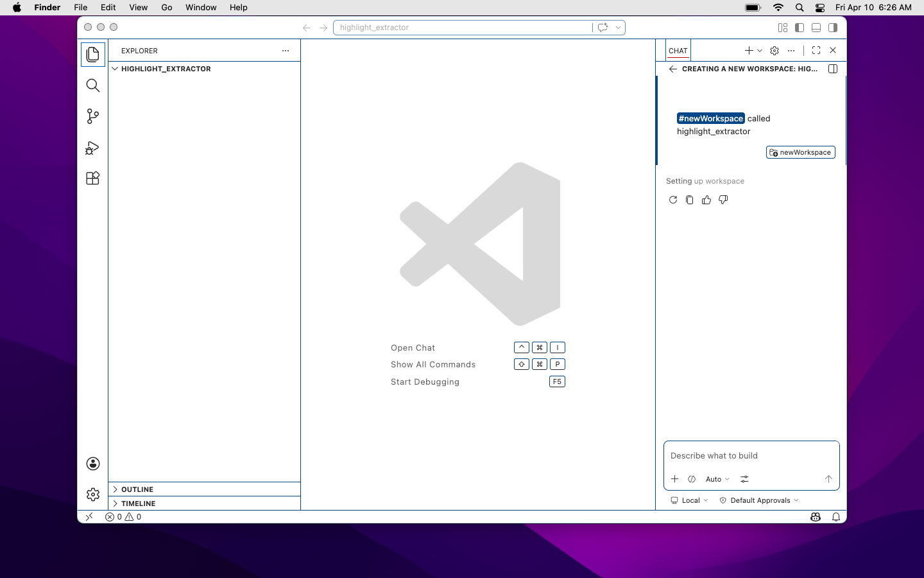Select the Run and Debug icon

[x=92, y=148]
